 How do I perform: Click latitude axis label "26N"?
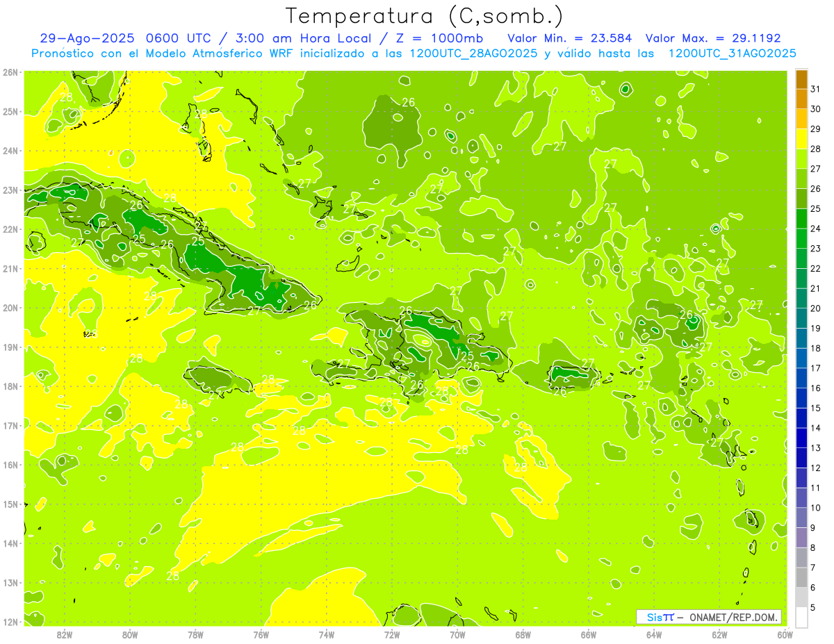pyautogui.click(x=10, y=72)
